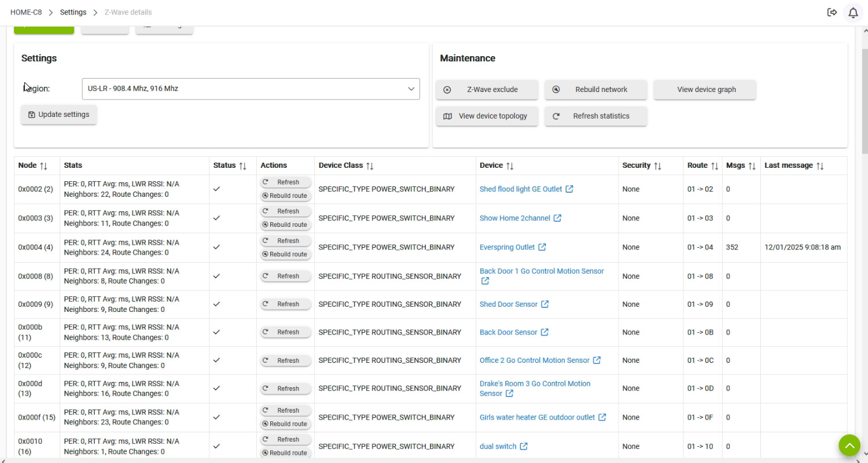Sort table by Node column arrows
Viewport: 868px width, 463px height.
pyautogui.click(x=43, y=166)
